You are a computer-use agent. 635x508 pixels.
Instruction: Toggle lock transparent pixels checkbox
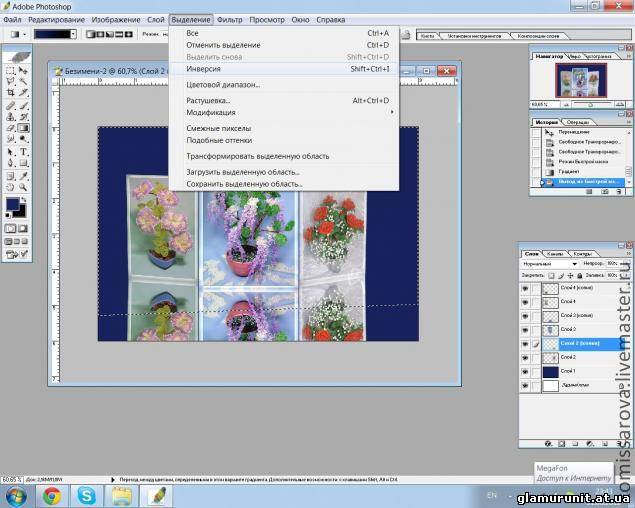(551, 275)
